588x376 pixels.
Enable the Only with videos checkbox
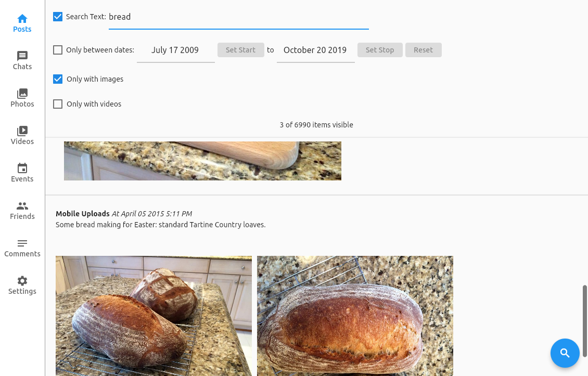(58, 104)
